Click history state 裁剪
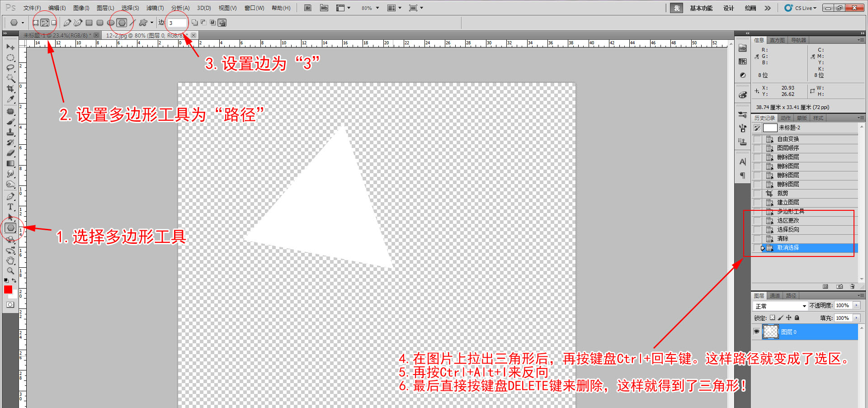Screen dimensions: 868x408 coord(805,194)
